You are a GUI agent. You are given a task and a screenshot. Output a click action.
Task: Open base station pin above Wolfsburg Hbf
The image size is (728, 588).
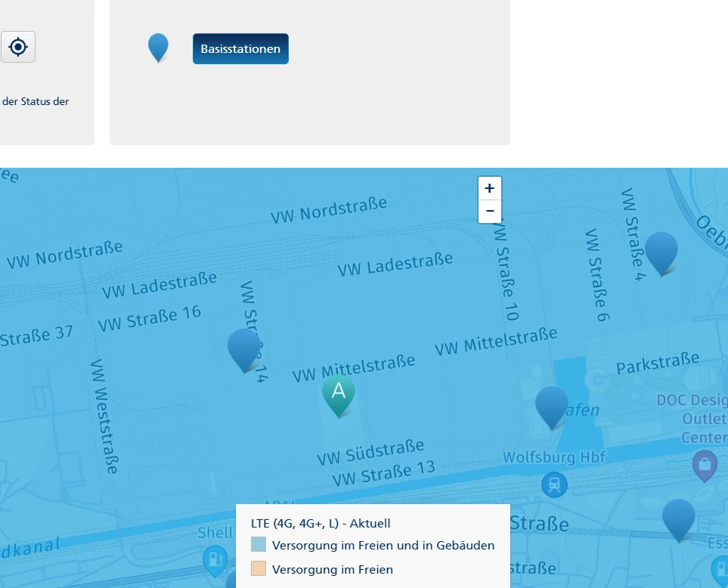coord(552,408)
